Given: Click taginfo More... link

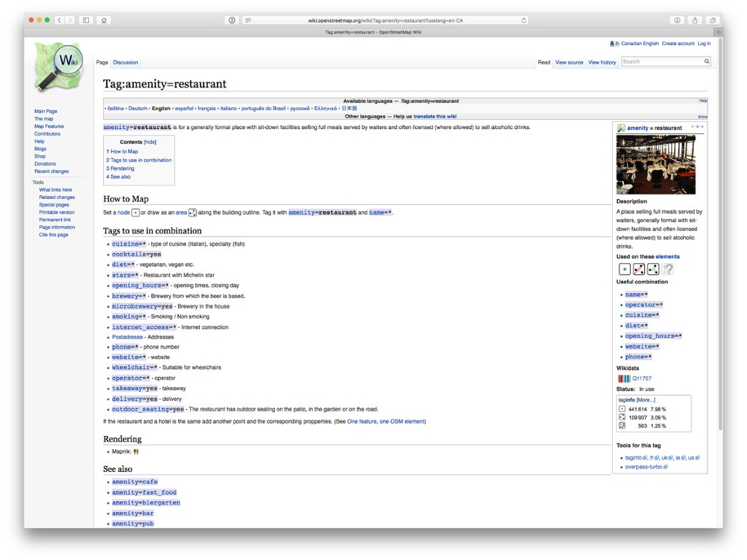Looking at the screenshot, I should pos(646,400).
